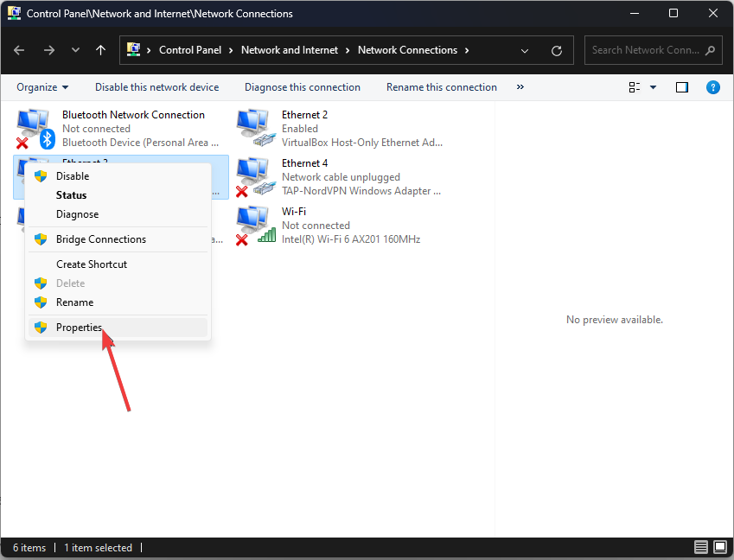Expand chevron after Control Panel breadcrumb

pos(231,50)
